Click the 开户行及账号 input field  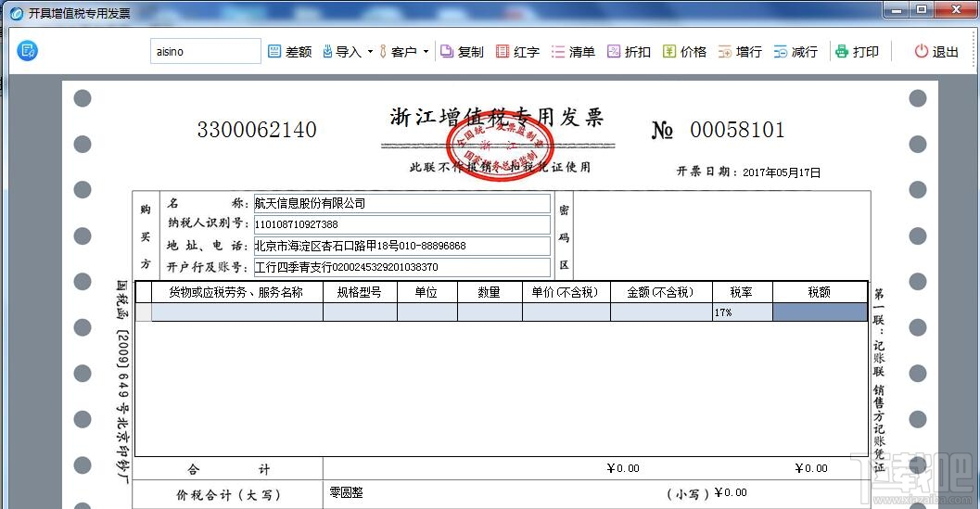point(401,267)
